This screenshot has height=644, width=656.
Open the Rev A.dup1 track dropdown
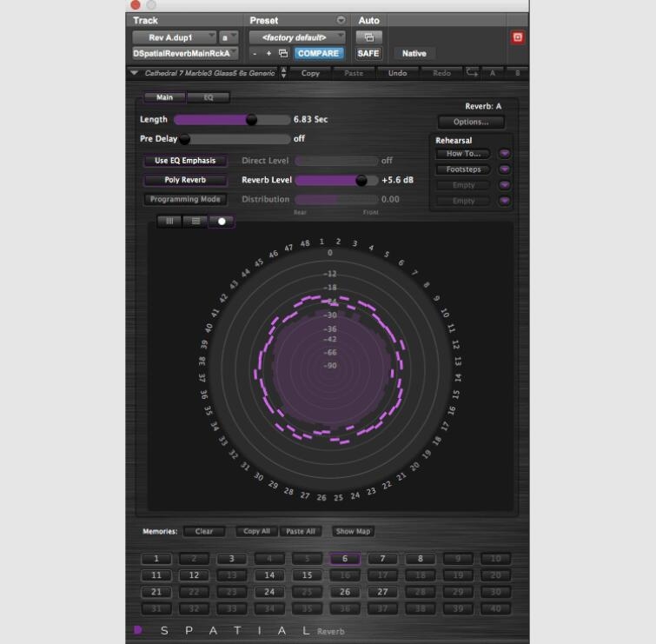pos(174,37)
